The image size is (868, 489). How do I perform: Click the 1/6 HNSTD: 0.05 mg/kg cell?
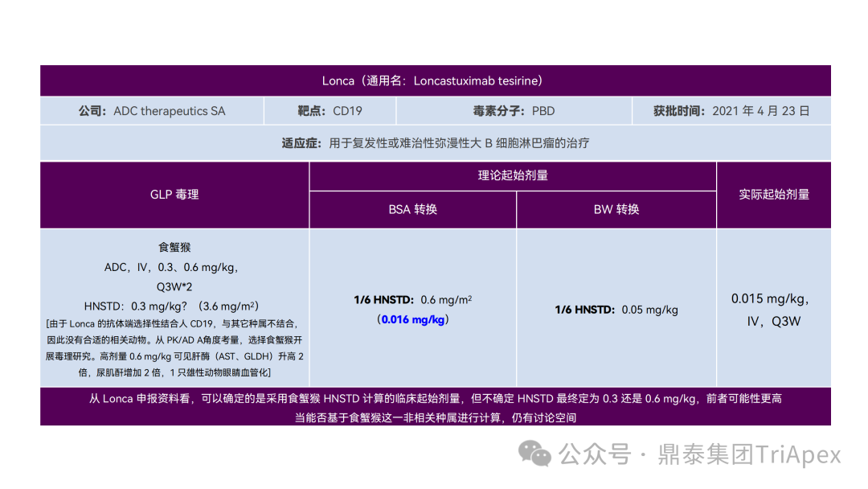tap(616, 309)
